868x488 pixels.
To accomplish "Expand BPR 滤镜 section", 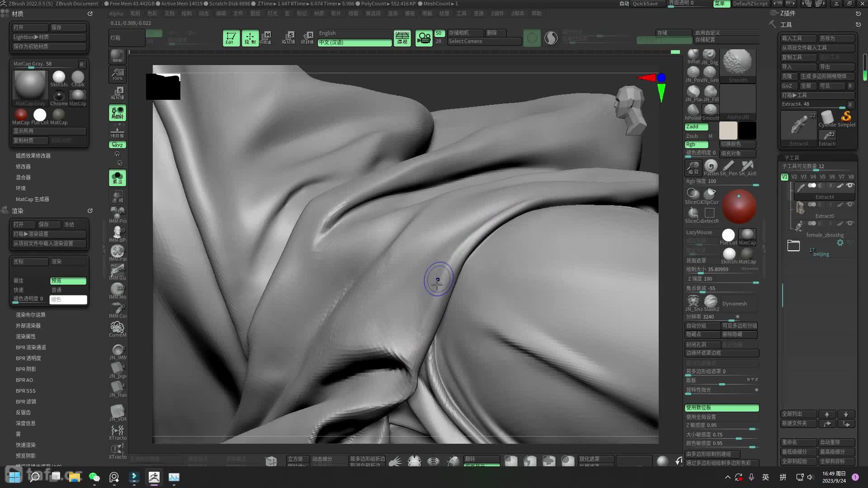I will pos(26,402).
